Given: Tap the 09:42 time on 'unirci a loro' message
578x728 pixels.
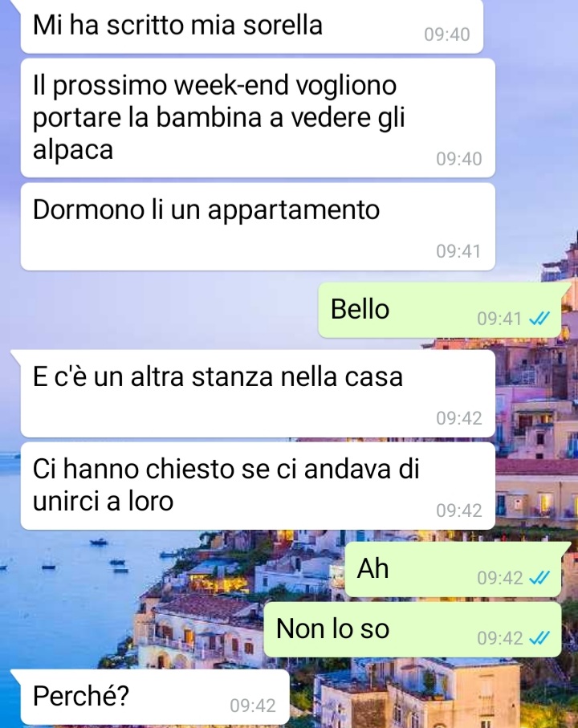Looking at the screenshot, I should (x=458, y=510).
